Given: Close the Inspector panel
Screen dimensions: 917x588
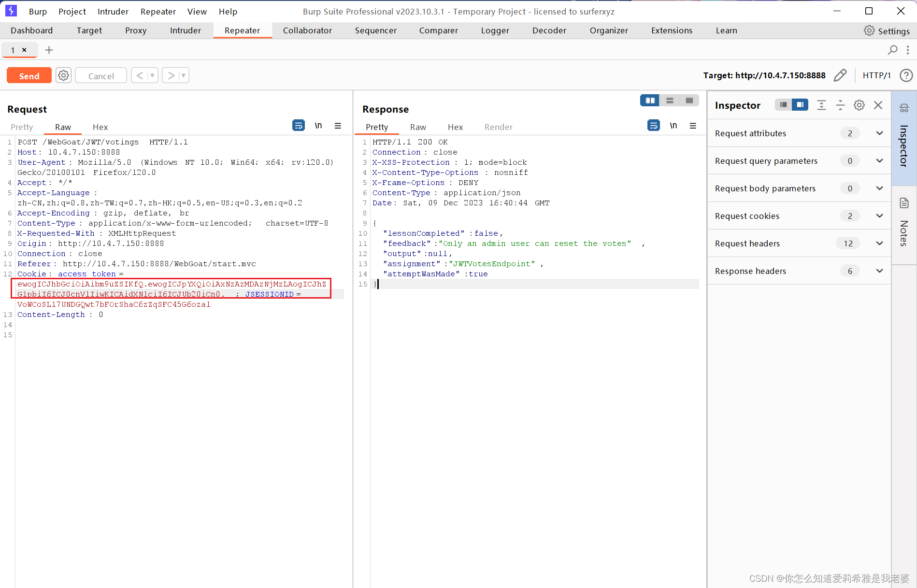Looking at the screenshot, I should 878,105.
